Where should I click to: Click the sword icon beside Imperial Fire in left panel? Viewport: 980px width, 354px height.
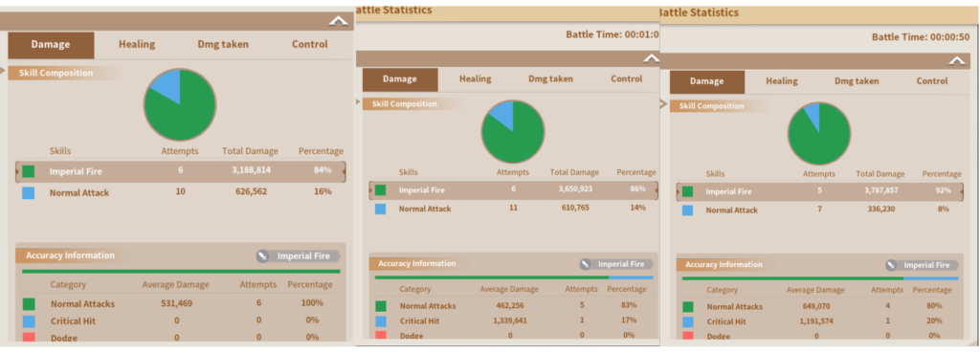tap(263, 256)
